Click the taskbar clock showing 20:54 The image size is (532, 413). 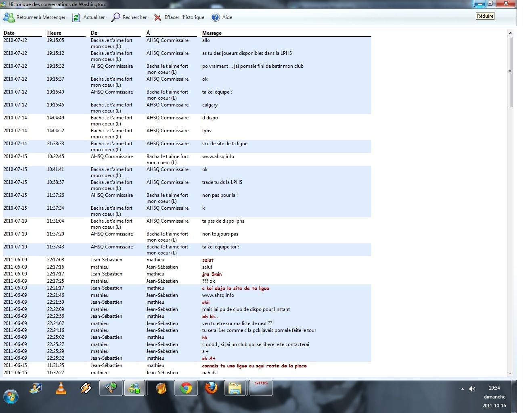494,388
